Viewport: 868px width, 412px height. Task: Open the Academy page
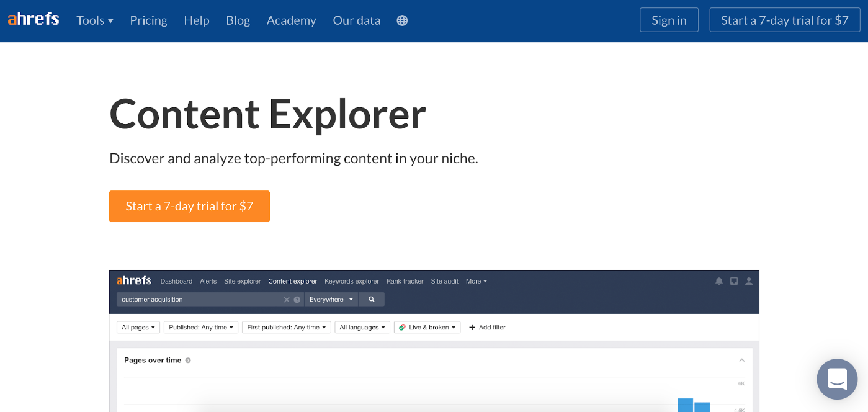292,20
